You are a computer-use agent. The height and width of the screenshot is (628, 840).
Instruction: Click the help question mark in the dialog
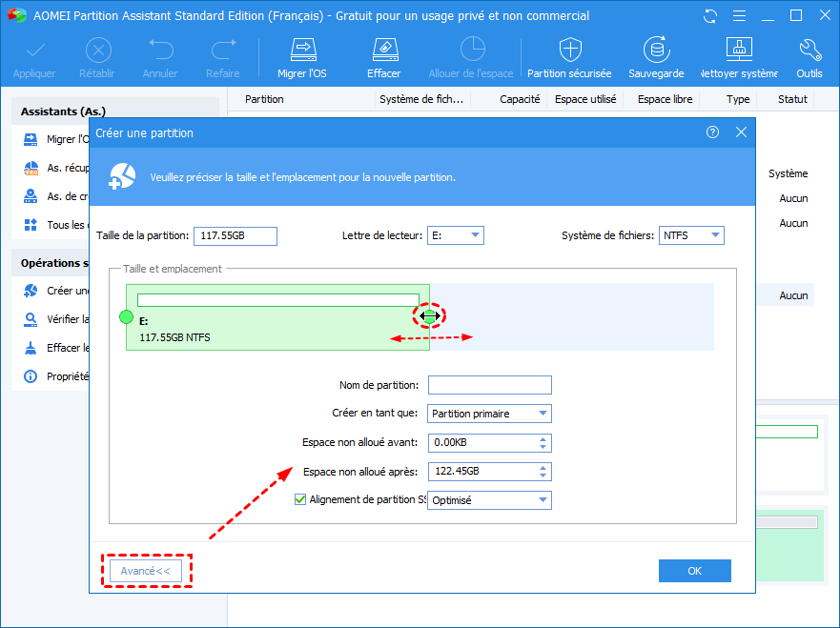(712, 132)
